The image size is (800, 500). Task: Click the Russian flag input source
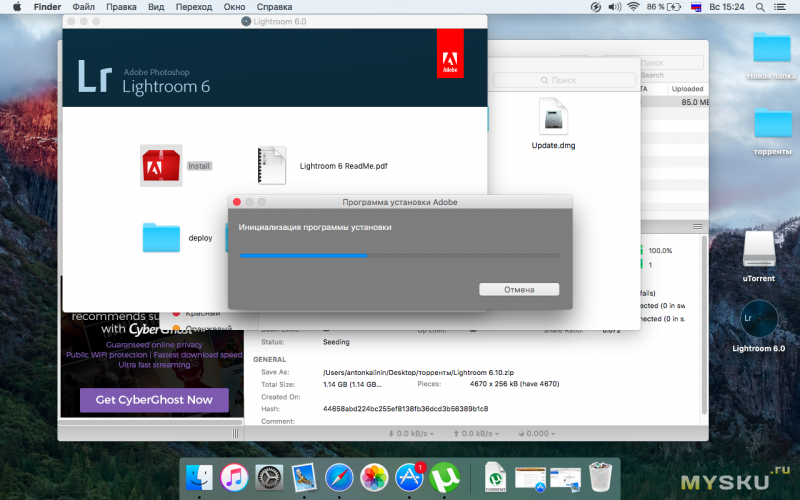point(696,7)
